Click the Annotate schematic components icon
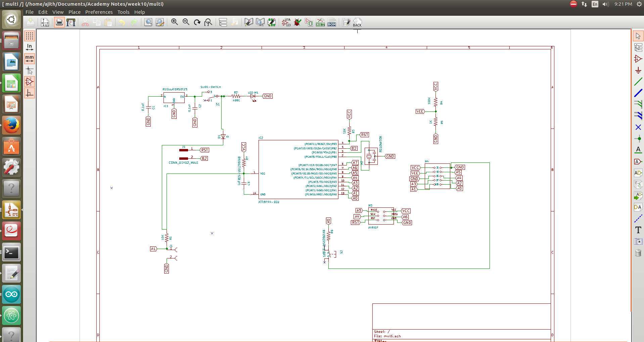 click(286, 22)
